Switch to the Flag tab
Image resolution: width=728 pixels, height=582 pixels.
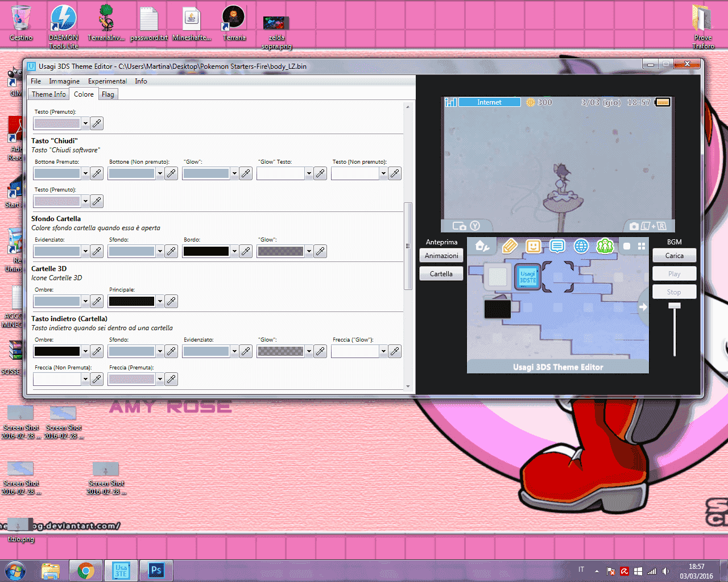coord(108,94)
